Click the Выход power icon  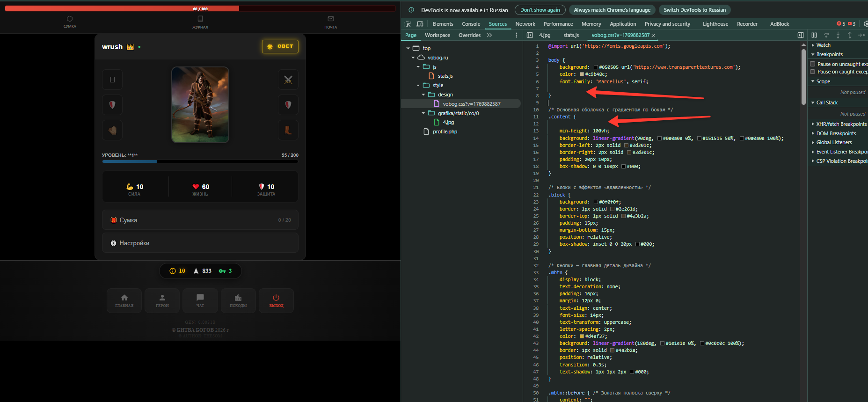pyautogui.click(x=276, y=298)
